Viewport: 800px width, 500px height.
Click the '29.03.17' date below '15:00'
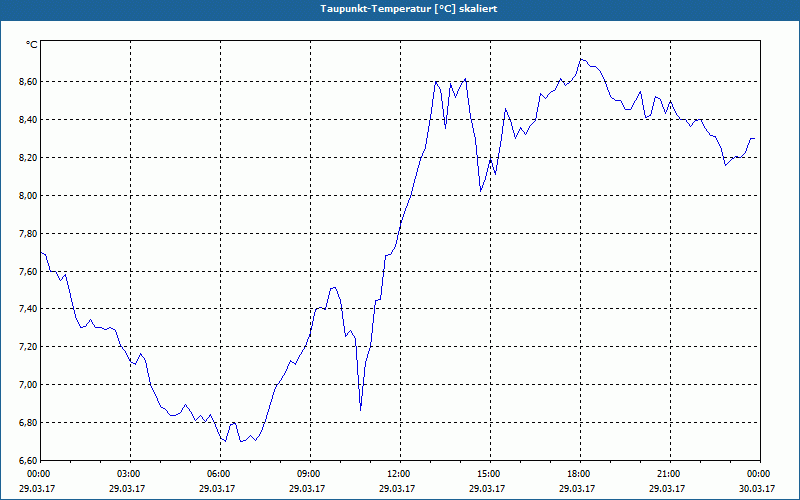tap(487, 488)
